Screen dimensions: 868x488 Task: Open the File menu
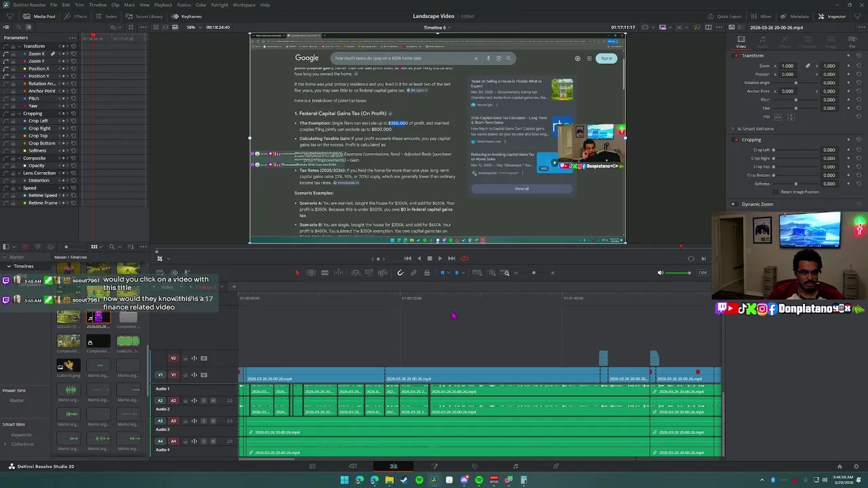click(x=54, y=5)
